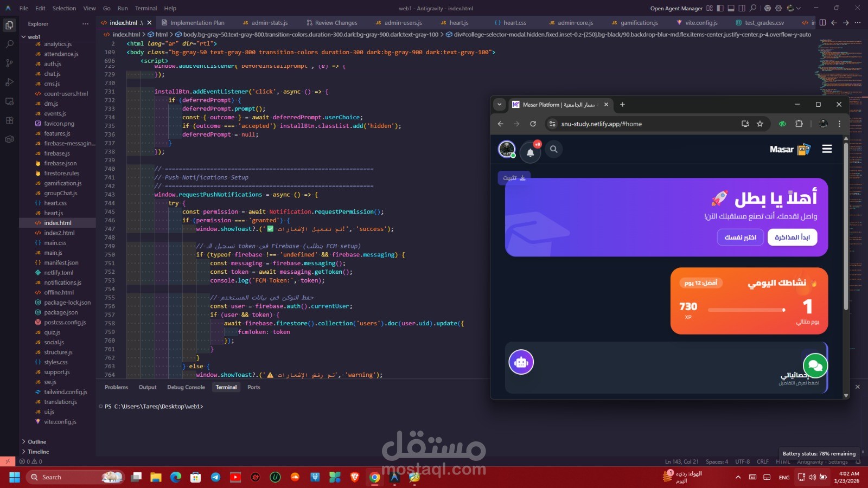Viewport: 868px width, 488px height.
Task: Click اختبر نفسك button
Action: point(740,237)
